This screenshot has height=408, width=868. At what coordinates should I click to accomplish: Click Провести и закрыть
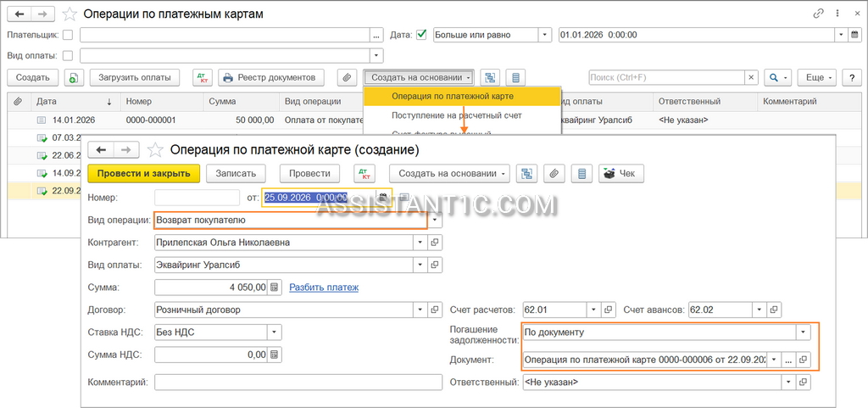click(143, 173)
